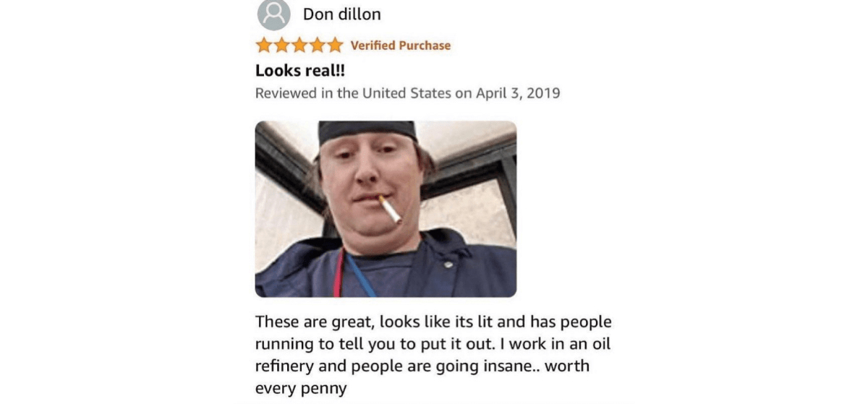Click the blue lanyard in the photo

[360, 275]
